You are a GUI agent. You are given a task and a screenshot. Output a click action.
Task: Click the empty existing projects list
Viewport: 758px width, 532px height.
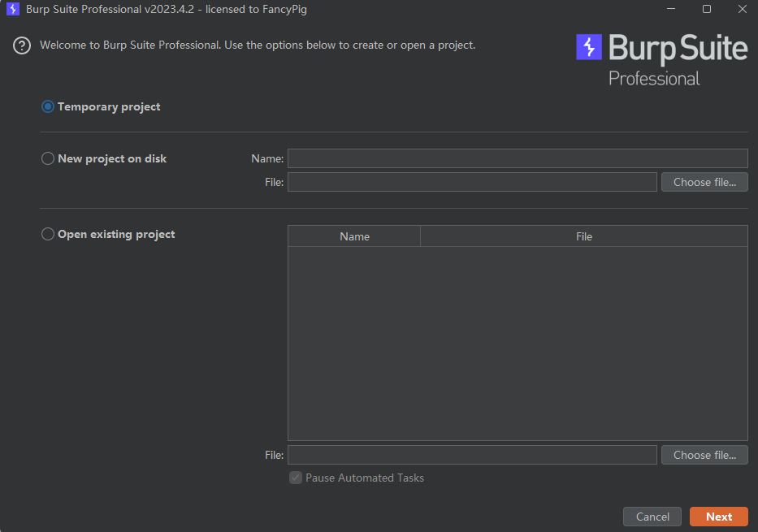click(518, 344)
